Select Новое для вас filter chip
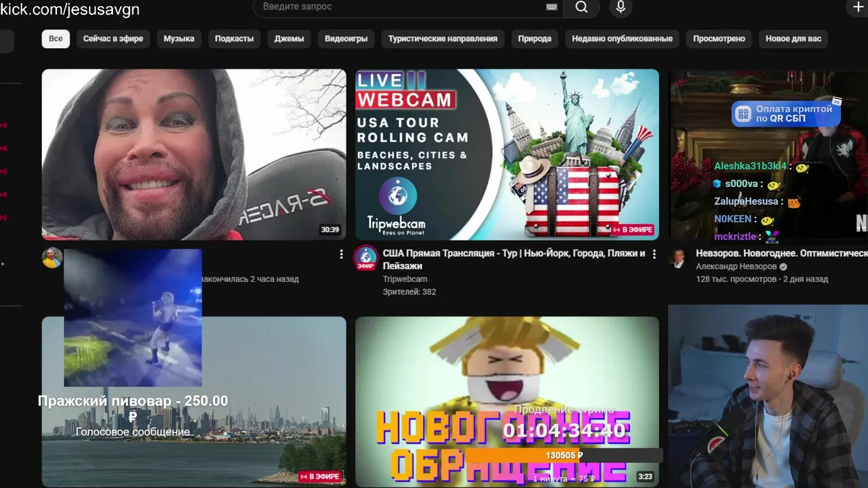Screen dimensions: 868x488 [x=793, y=39]
